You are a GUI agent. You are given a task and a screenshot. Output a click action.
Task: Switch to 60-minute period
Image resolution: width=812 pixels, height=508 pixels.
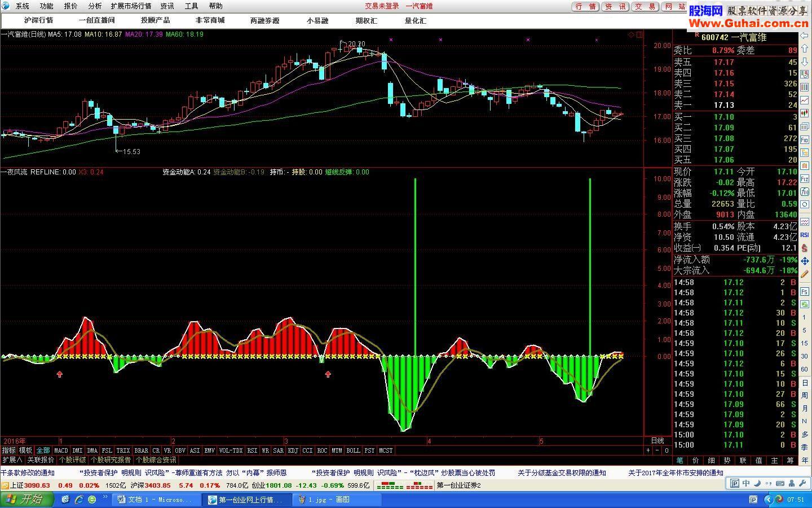805,369
